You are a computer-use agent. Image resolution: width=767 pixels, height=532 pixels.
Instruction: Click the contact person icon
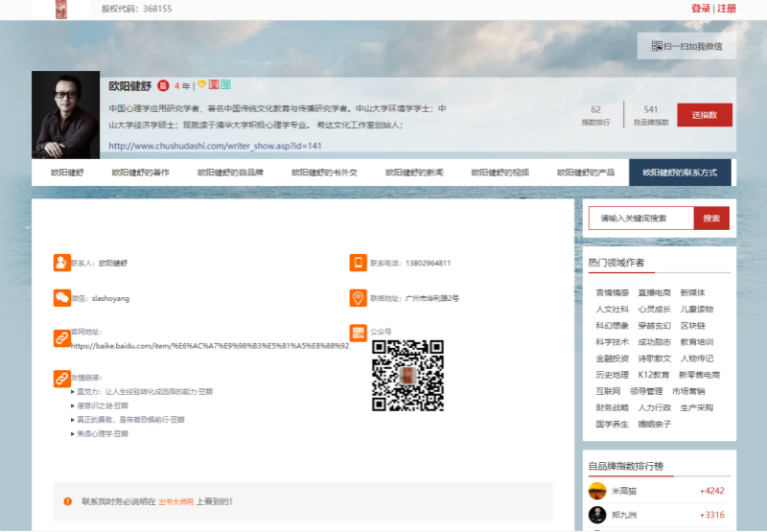[61, 263]
